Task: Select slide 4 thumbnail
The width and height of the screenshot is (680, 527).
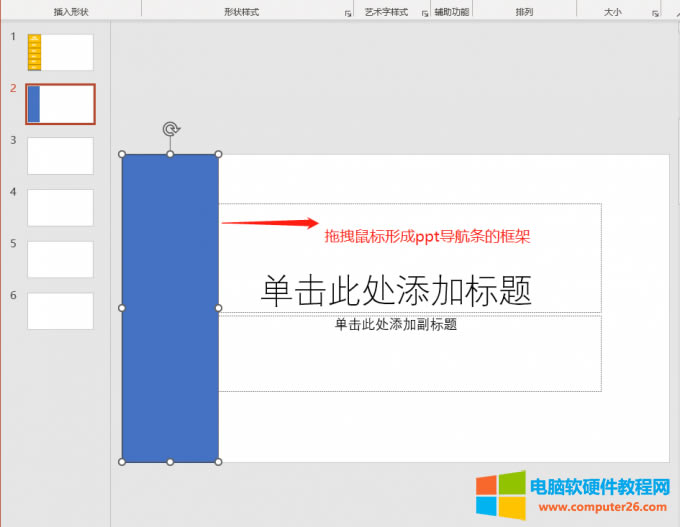Action: click(60, 208)
